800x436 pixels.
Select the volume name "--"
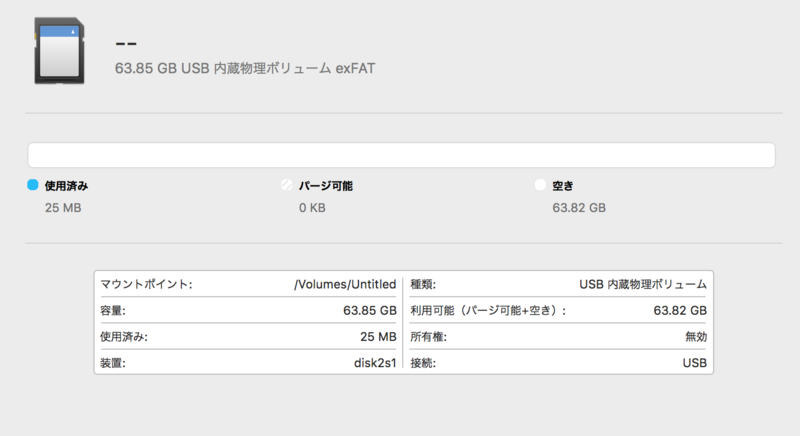pyautogui.click(x=126, y=44)
